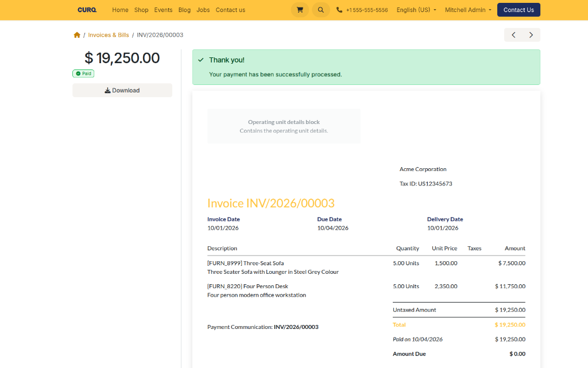Open the Home menu item
The image size is (588, 368).
click(120, 10)
